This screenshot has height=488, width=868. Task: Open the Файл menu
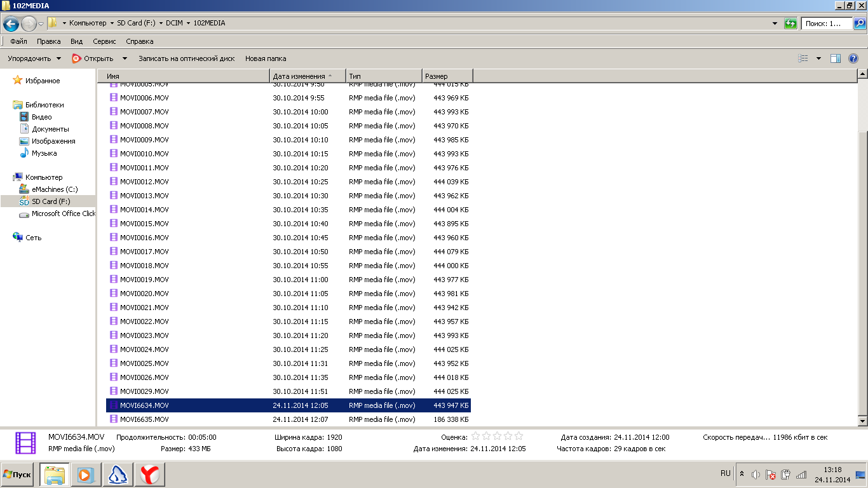click(18, 41)
